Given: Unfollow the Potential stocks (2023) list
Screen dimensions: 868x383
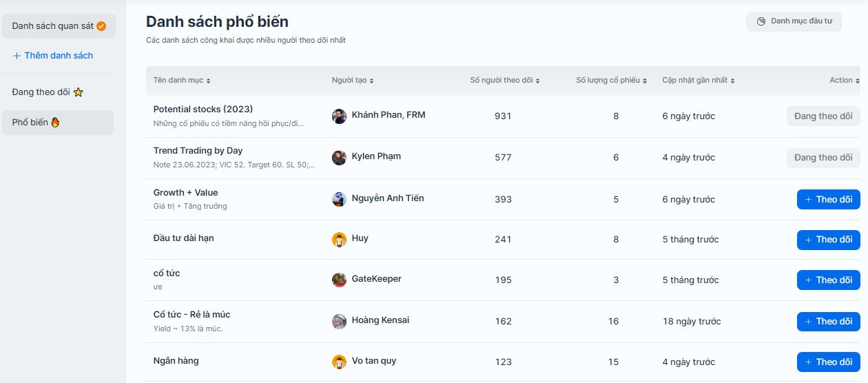Looking at the screenshot, I should tap(823, 116).
